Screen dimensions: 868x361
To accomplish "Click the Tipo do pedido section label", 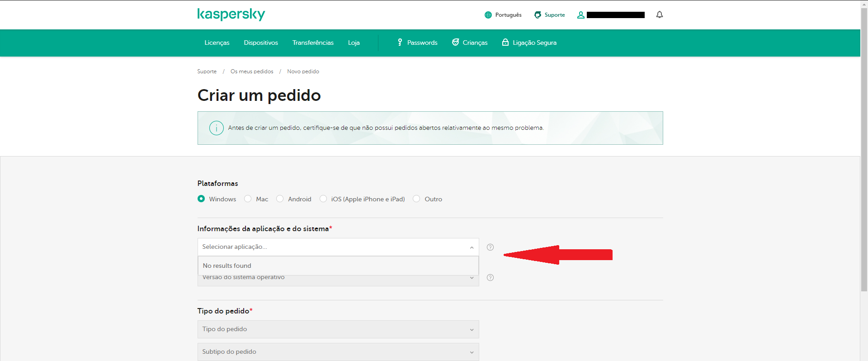I will coord(225,311).
